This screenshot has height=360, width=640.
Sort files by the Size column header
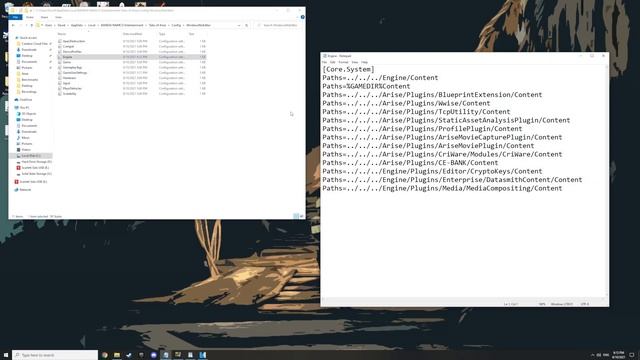(192, 34)
